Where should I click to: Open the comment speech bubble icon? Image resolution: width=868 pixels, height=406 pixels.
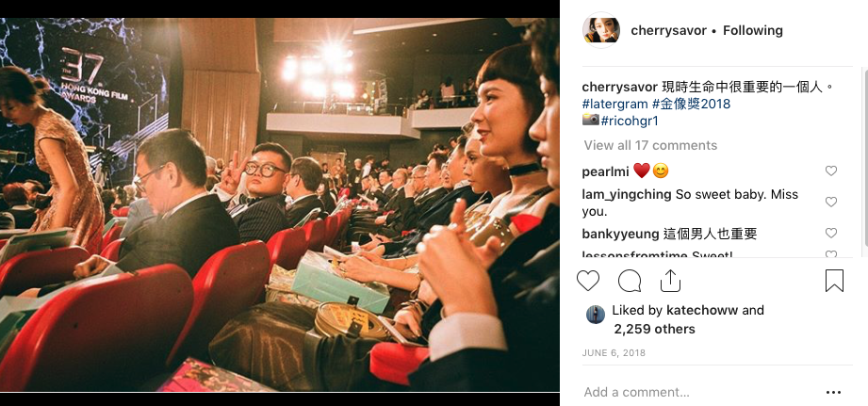pyautogui.click(x=630, y=281)
